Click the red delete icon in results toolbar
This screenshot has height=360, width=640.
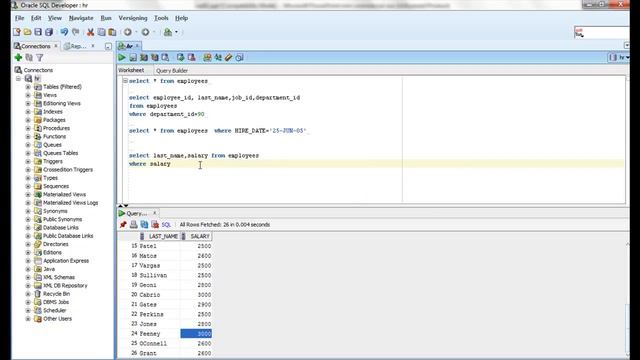[x=155, y=224]
